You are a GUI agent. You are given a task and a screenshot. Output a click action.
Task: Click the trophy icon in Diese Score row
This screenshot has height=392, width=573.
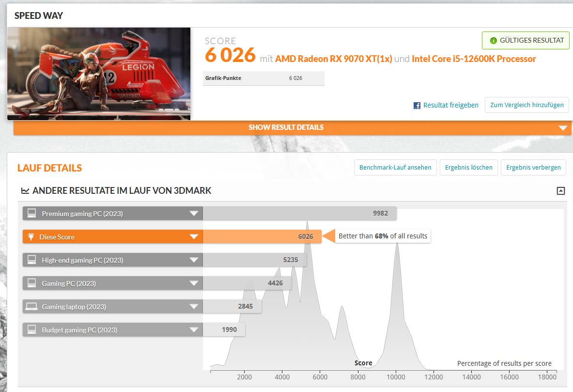(31, 236)
